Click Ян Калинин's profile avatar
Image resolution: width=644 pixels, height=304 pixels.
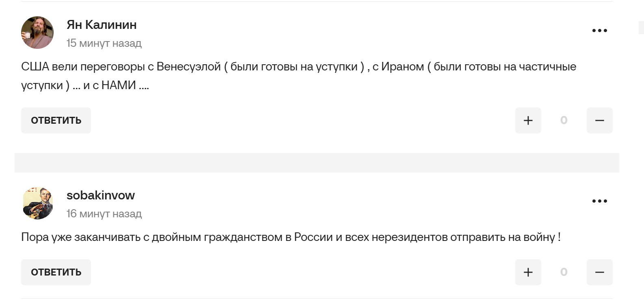click(37, 33)
